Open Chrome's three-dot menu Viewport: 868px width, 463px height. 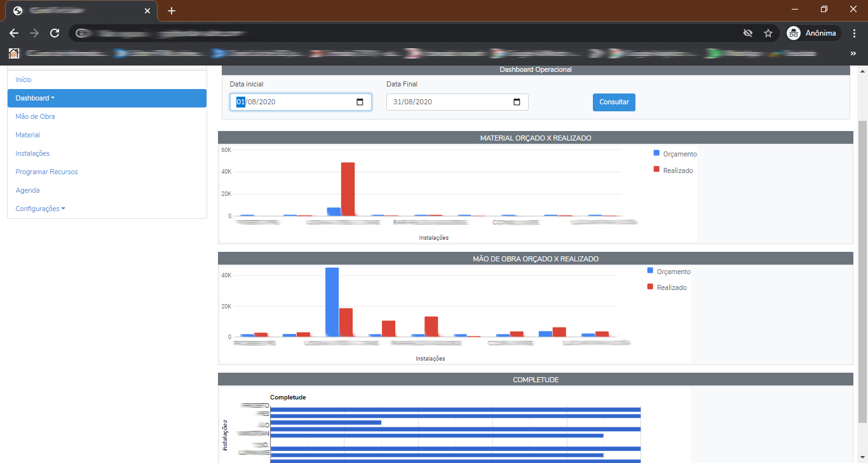[x=854, y=32]
